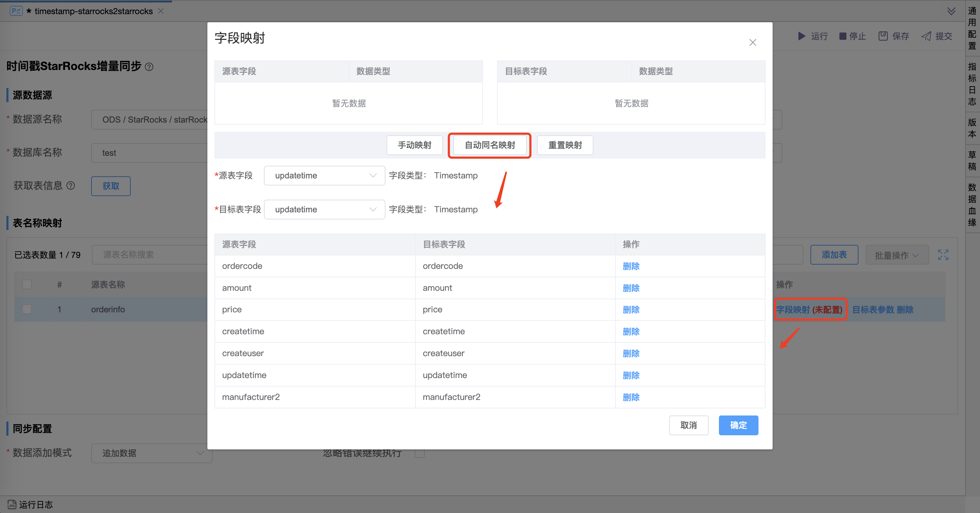The width and height of the screenshot is (980, 513).
Task: Click the Run play icon
Action: (802, 36)
